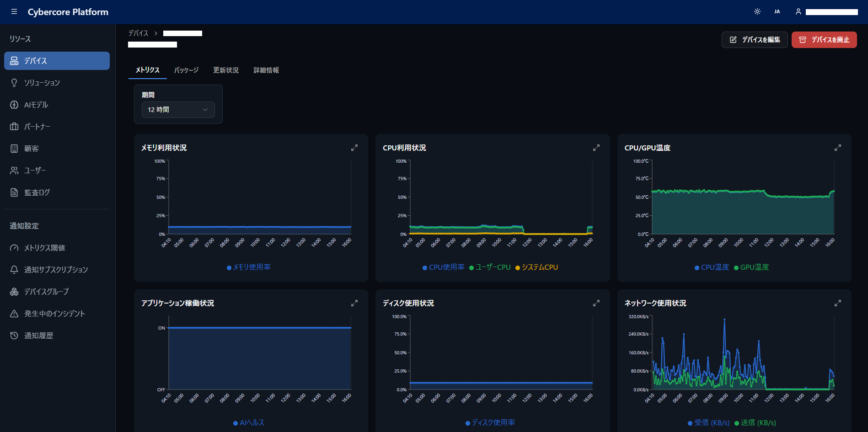Expand the CPU利用状況 chart fullscreen

click(x=596, y=148)
